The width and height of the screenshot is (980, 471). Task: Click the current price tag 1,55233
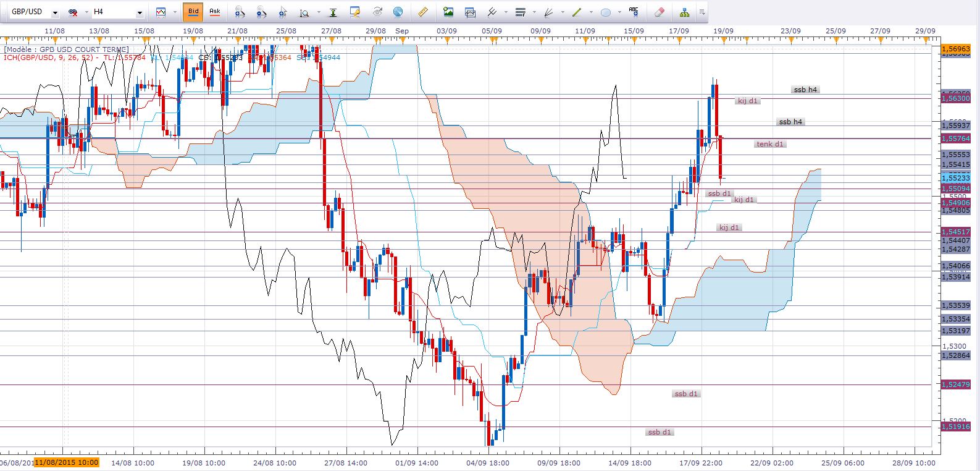pos(956,178)
